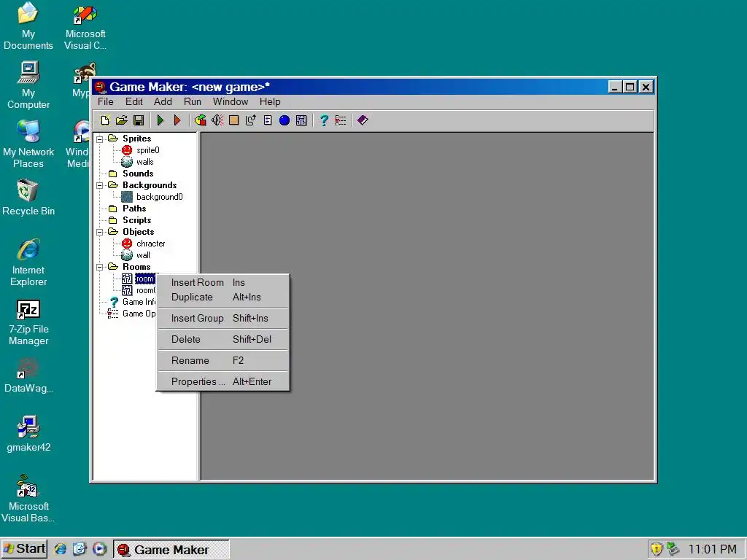Viewport: 747px width, 560px height.
Task: Select the wall object in the tree
Action: 143,255
